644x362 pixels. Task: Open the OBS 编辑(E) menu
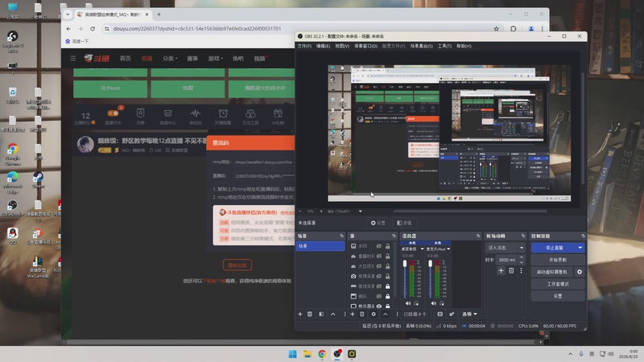coord(323,46)
